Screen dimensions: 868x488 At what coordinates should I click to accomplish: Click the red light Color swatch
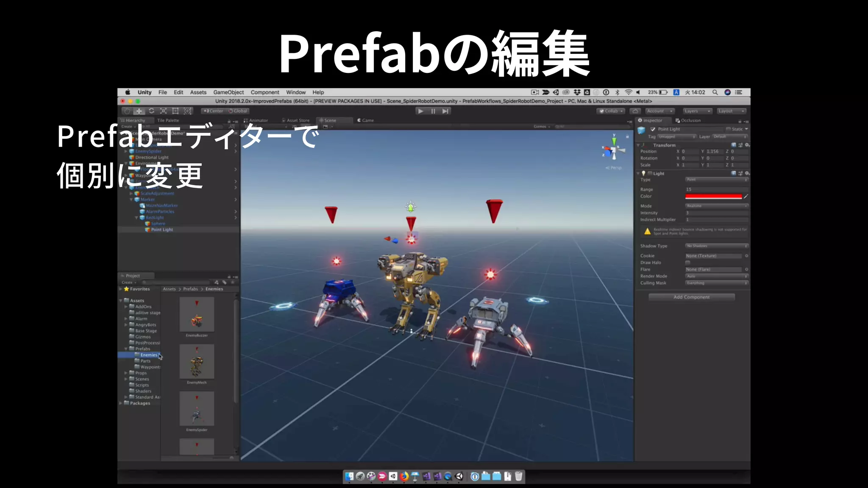click(714, 197)
